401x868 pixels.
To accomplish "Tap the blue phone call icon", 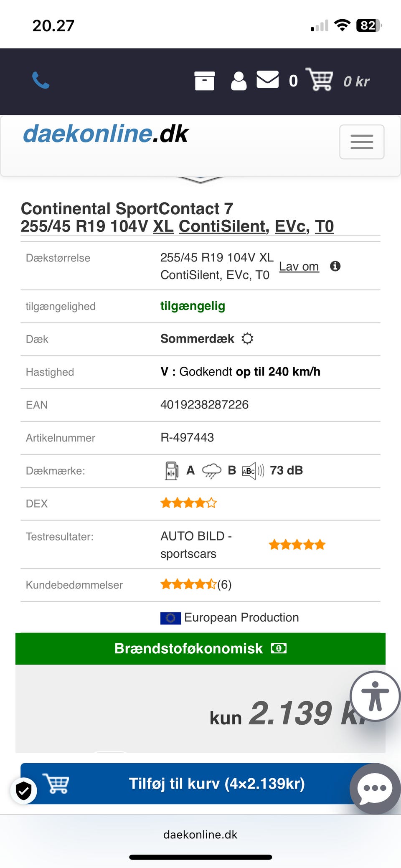I will coord(41,80).
